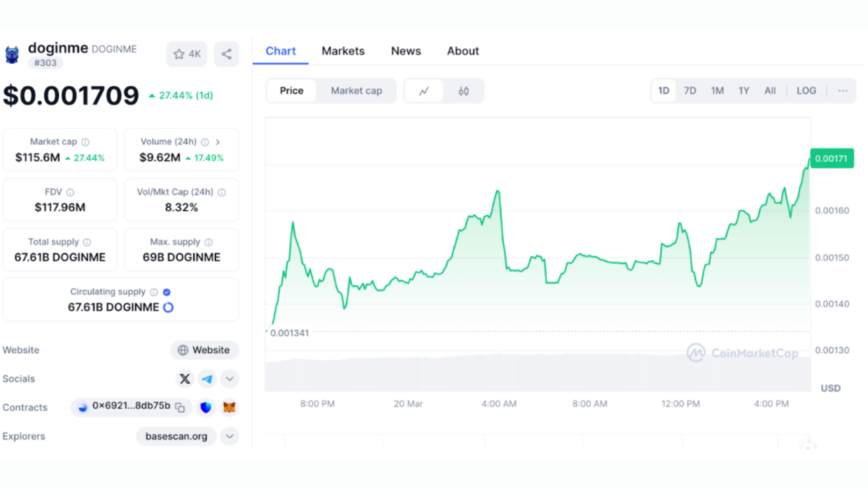Open Market cap info tooltip icon
The height and width of the screenshot is (489, 868).
click(85, 142)
